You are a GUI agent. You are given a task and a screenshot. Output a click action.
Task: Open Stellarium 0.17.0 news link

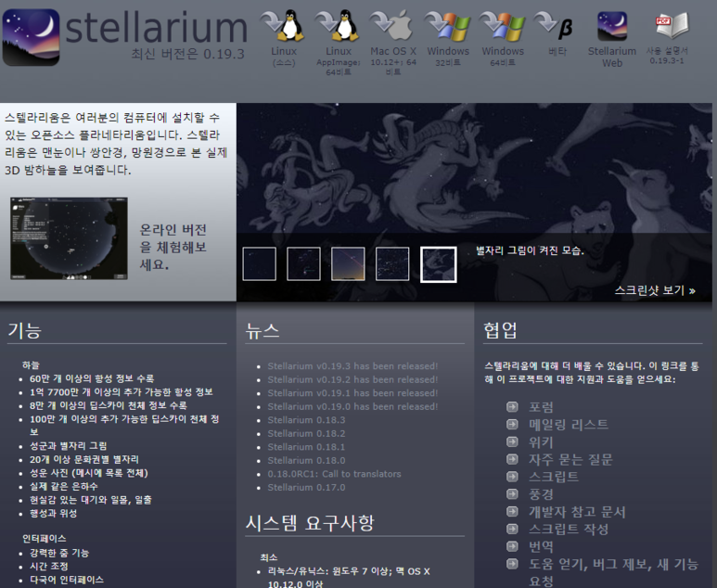coord(306,488)
